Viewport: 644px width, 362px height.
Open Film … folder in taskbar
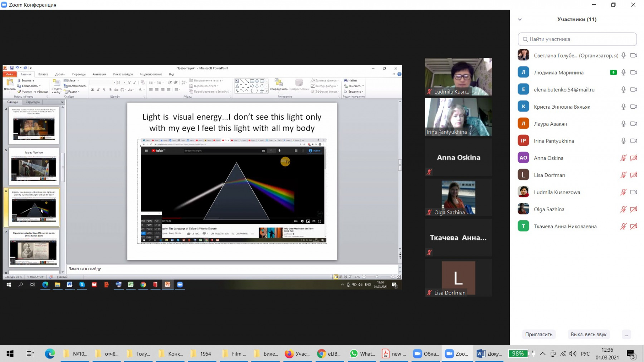[x=234, y=354]
